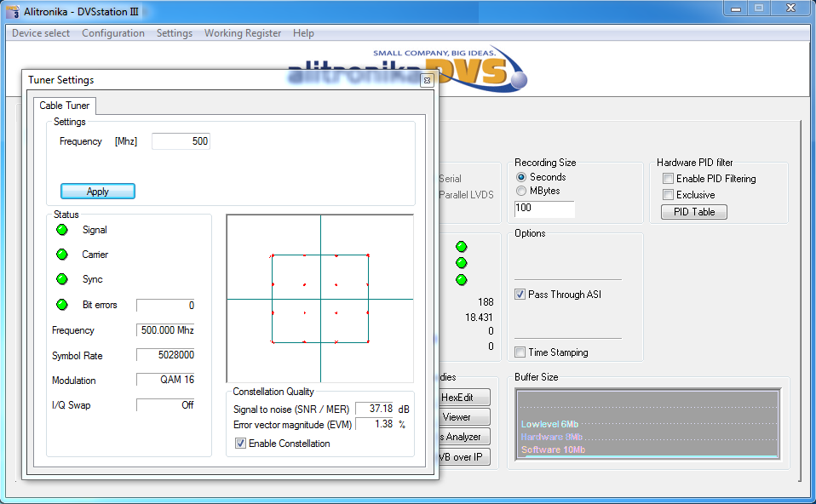Open the Device select menu
Viewport: 816px width, 504px height.
41,33
